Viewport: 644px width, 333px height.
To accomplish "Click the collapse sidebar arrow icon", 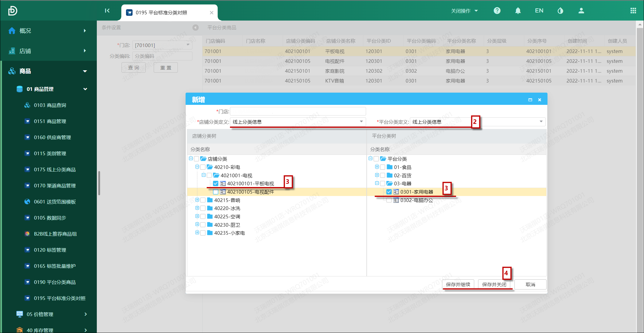I will 107,11.
